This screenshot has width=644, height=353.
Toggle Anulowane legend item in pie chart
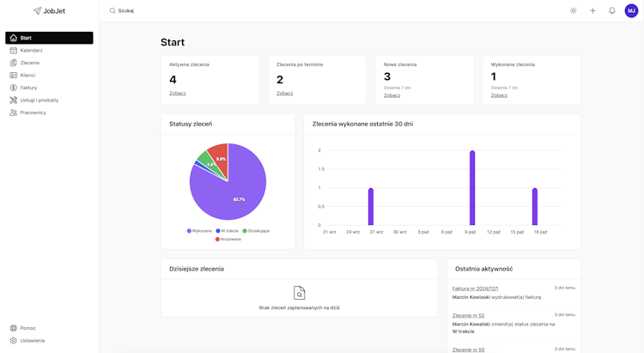tap(228, 239)
